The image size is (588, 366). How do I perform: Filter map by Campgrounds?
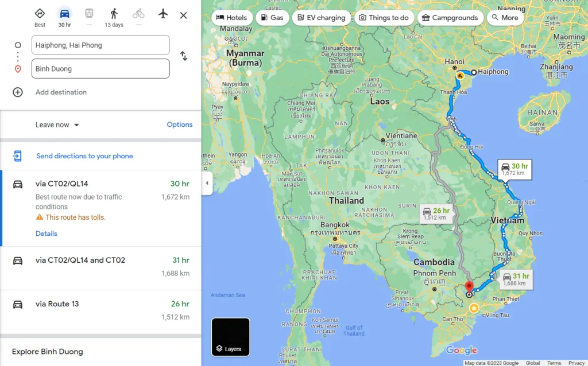click(450, 18)
